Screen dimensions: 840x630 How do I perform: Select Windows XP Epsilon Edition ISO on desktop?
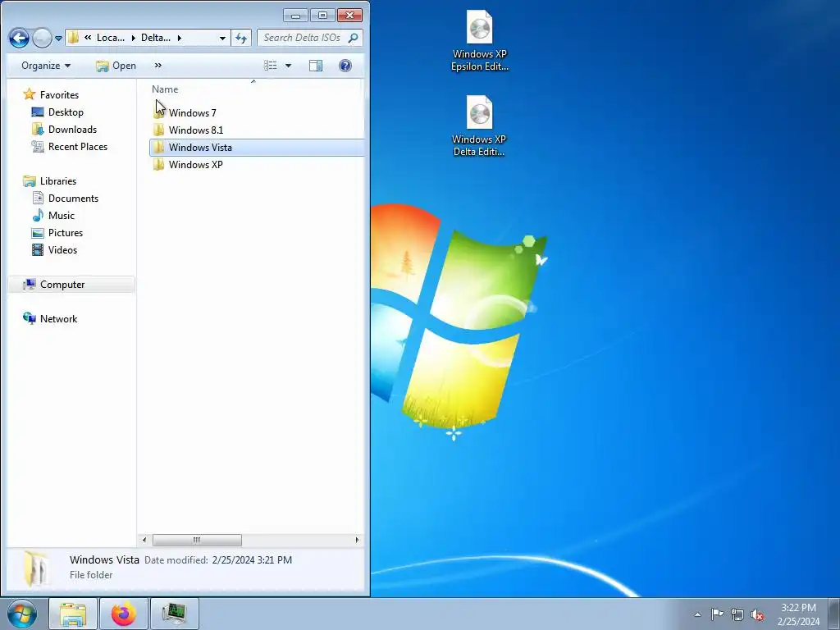pyautogui.click(x=479, y=41)
